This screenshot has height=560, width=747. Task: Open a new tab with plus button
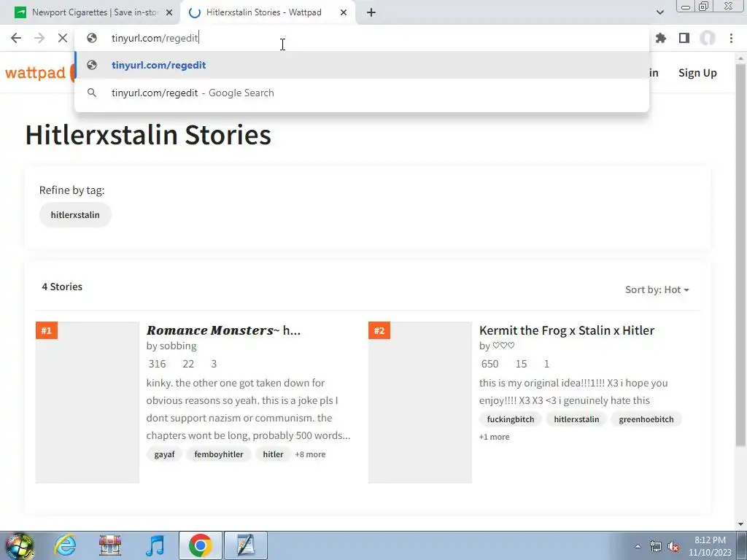371,12
